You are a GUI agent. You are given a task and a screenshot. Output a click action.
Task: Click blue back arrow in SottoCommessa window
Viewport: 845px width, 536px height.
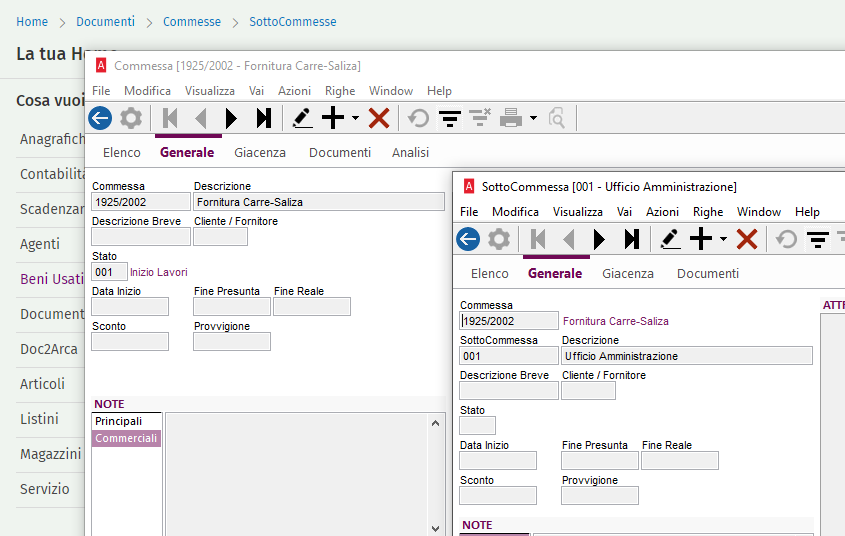[468, 239]
